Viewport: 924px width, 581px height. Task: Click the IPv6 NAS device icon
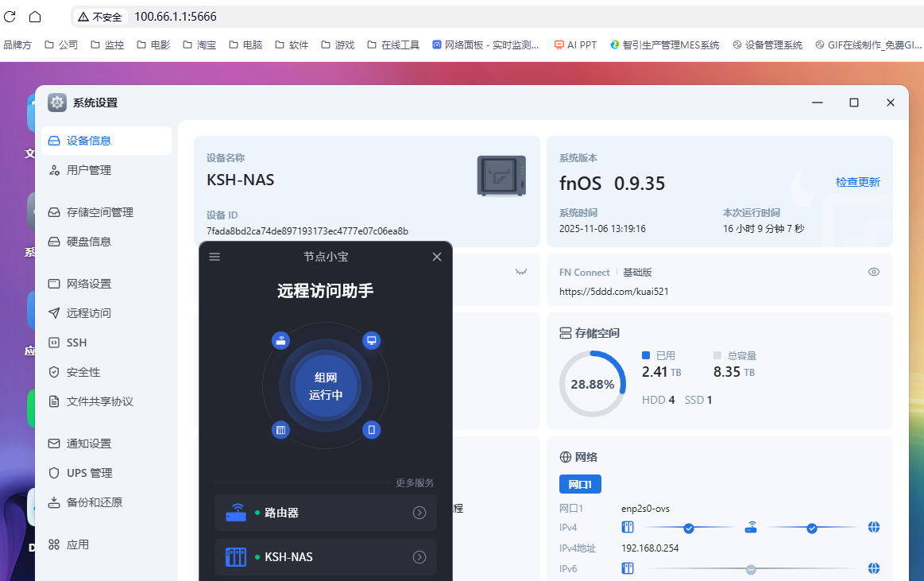pyautogui.click(x=628, y=568)
